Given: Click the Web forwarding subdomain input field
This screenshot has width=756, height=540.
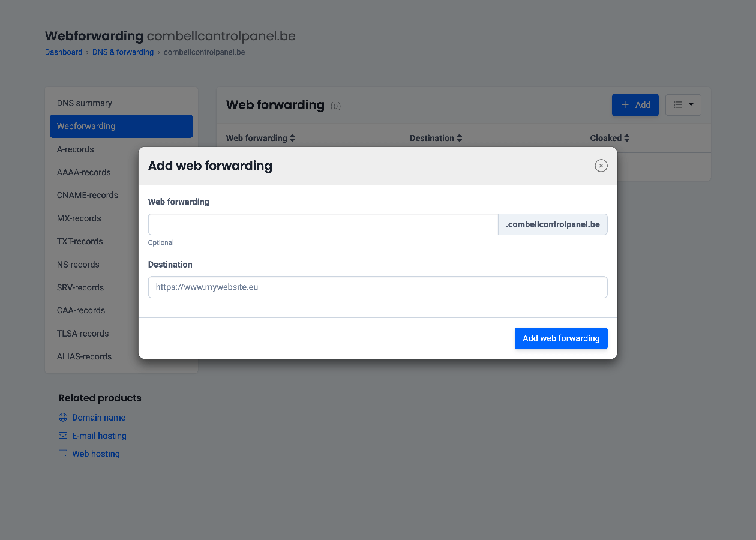Looking at the screenshot, I should [x=323, y=224].
